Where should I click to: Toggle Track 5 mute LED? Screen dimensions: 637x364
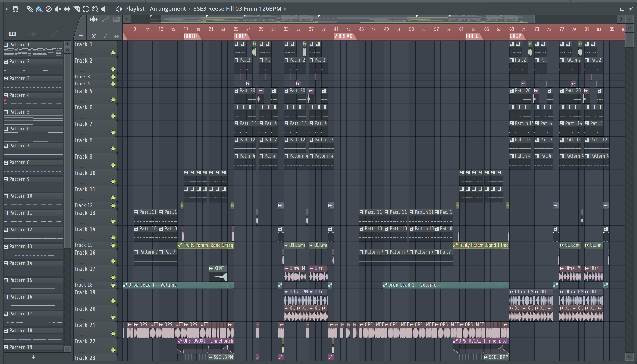(113, 100)
